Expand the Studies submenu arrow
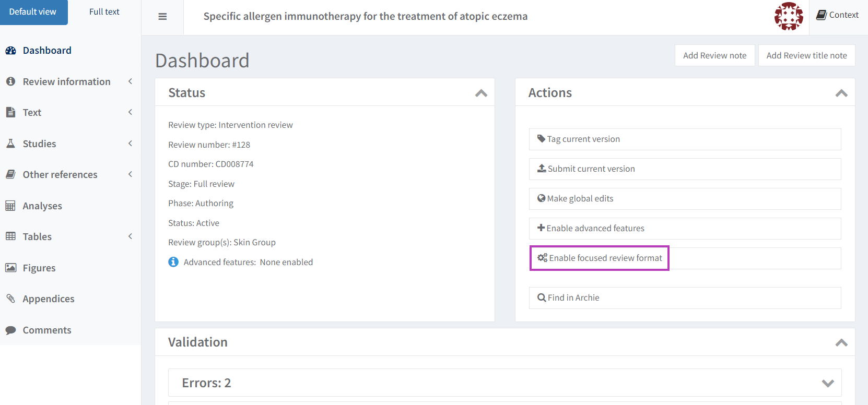The height and width of the screenshot is (405, 868). (x=130, y=144)
